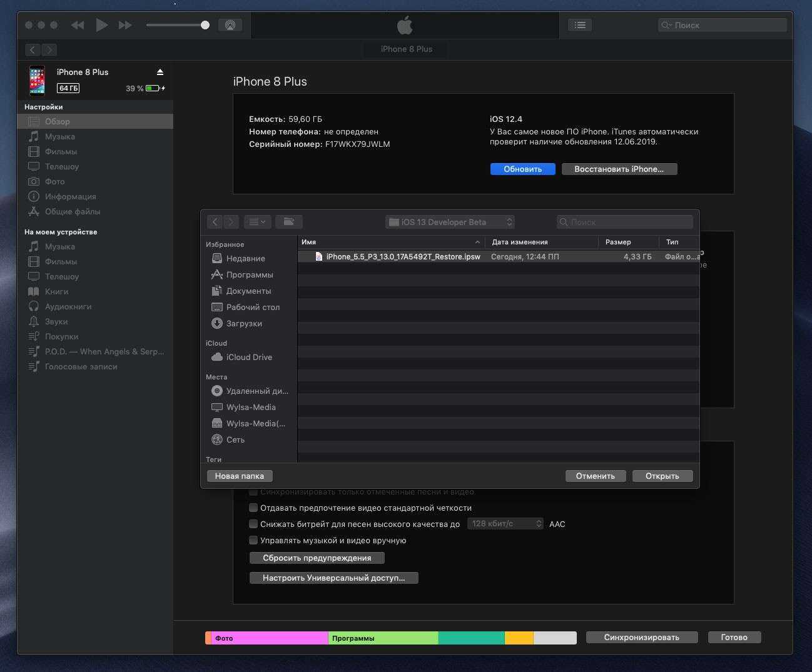Select Обзор in the settings sidebar
This screenshot has width=812, height=672.
coord(57,121)
